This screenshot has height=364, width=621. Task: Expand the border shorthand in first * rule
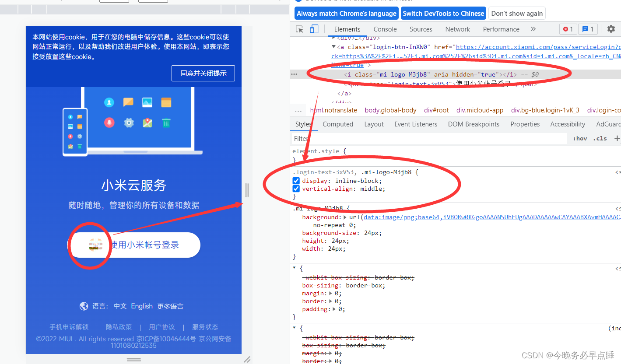tap(330, 301)
